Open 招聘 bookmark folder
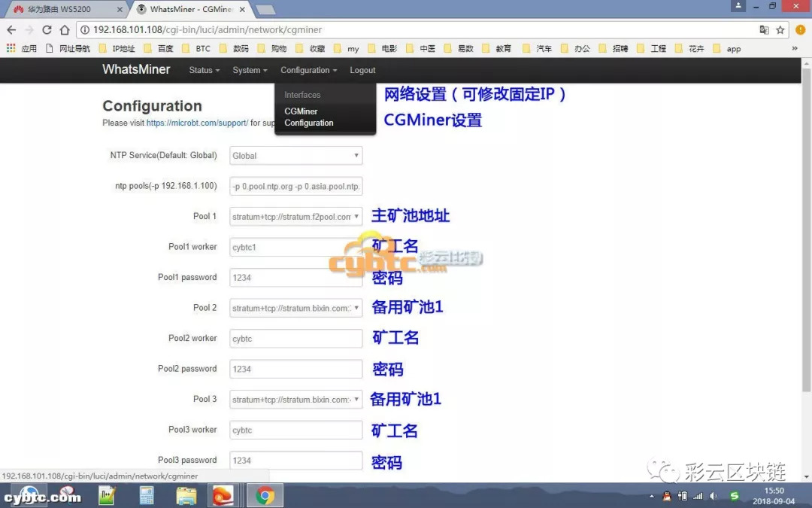Image resolution: width=812 pixels, height=508 pixels. point(614,48)
